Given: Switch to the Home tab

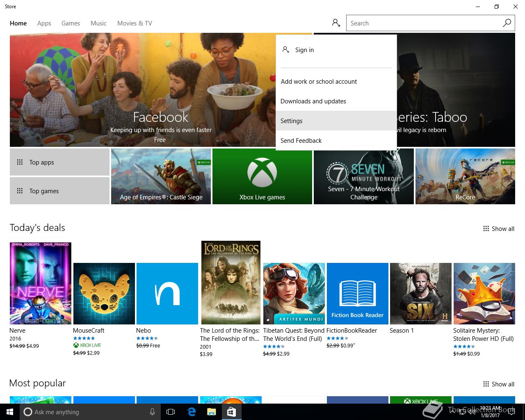Looking at the screenshot, I should [18, 23].
